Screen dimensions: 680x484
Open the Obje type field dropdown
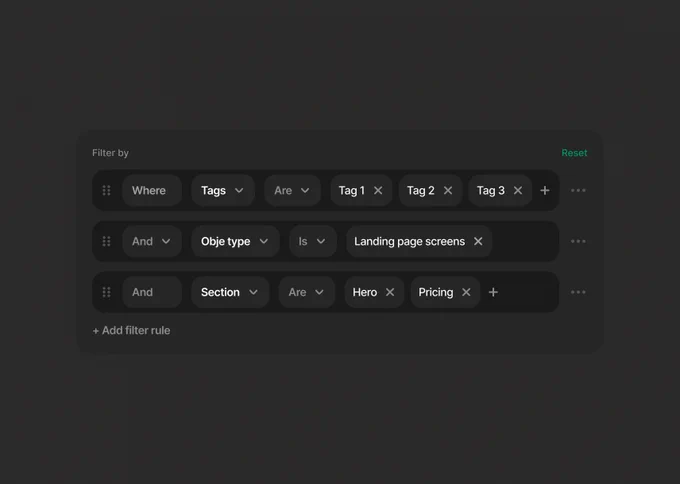(235, 241)
